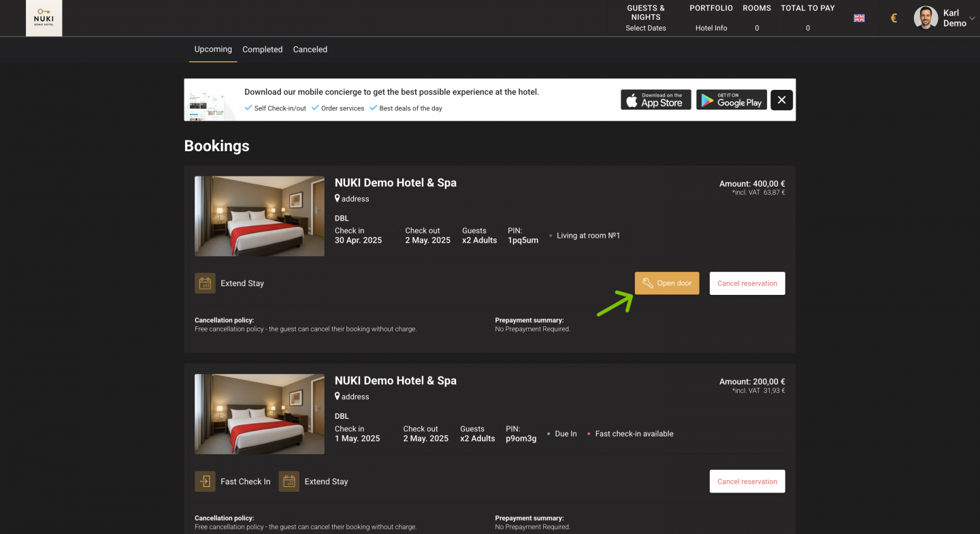Click Amount: 200,00 € text
This screenshot has width=980, height=534.
(x=752, y=382)
